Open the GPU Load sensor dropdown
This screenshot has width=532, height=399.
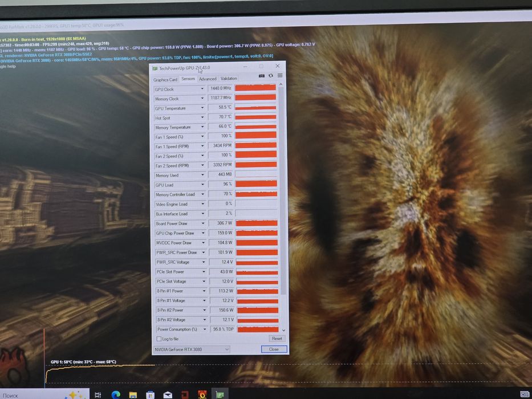tap(203, 185)
